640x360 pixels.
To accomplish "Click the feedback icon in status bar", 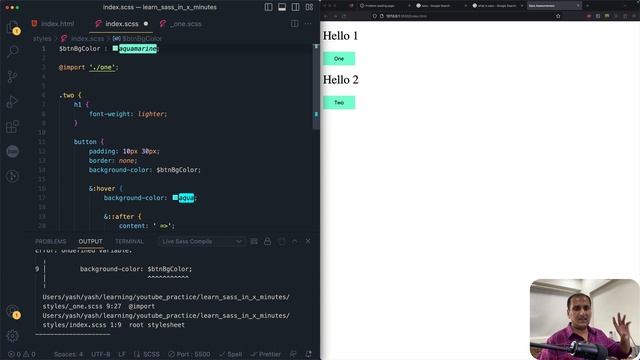I will [293, 354].
